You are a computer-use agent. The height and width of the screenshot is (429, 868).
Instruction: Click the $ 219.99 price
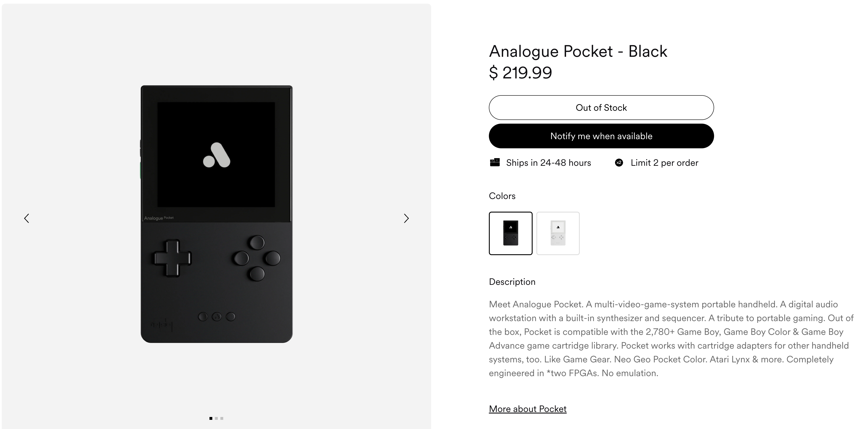click(x=521, y=73)
